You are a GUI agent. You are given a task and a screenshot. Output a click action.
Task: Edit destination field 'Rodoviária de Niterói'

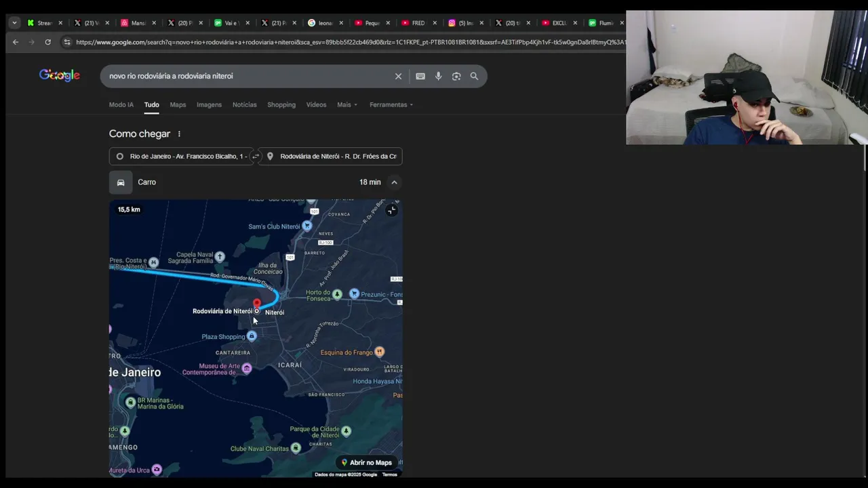[x=330, y=157]
